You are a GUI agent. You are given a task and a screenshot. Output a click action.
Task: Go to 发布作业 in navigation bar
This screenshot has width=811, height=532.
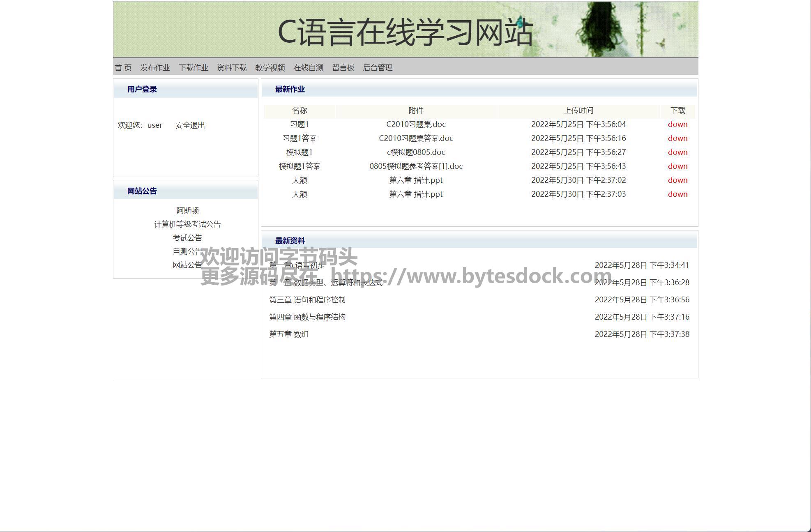155,68
